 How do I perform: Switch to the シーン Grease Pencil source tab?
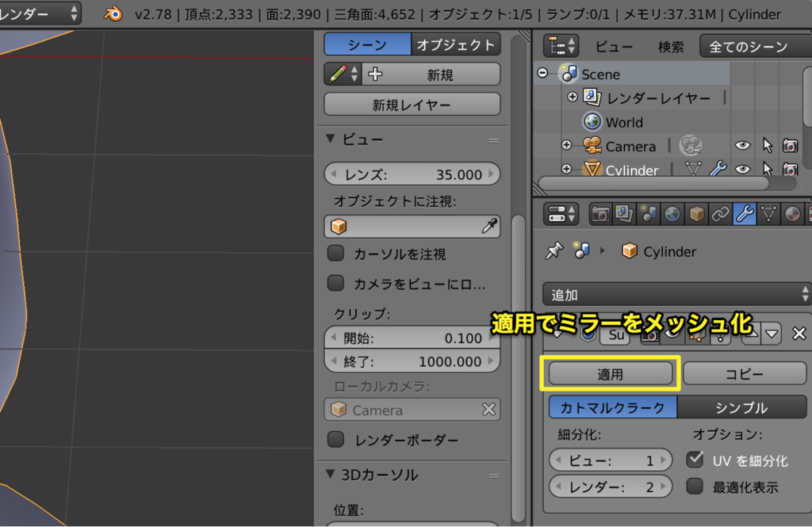[x=368, y=44]
